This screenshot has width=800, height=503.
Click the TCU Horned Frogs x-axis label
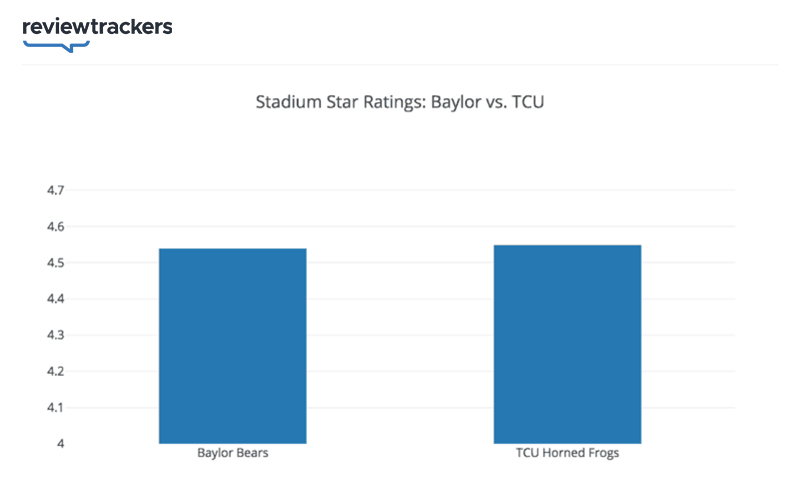(x=567, y=453)
